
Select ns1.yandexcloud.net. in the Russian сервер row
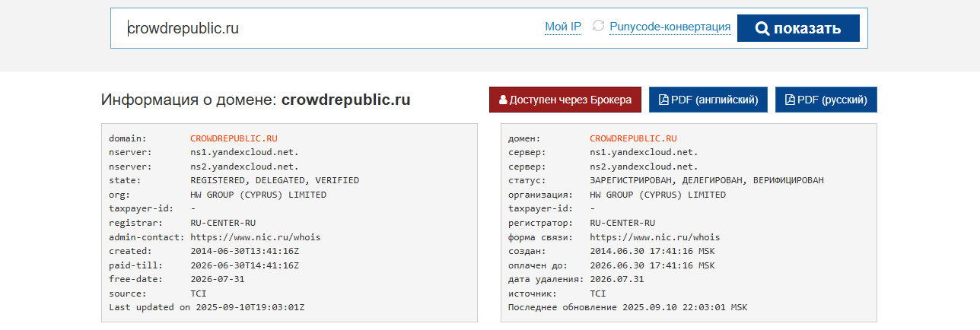point(644,153)
